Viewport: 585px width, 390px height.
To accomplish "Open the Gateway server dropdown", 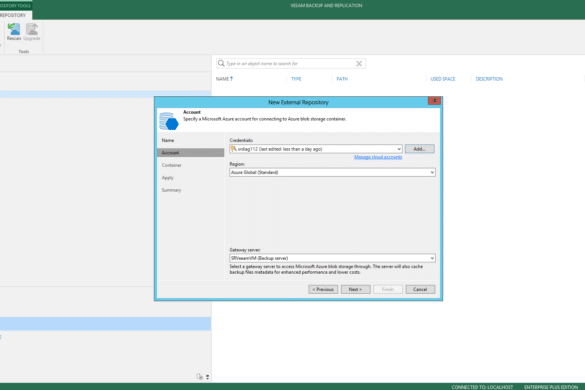I will point(432,258).
